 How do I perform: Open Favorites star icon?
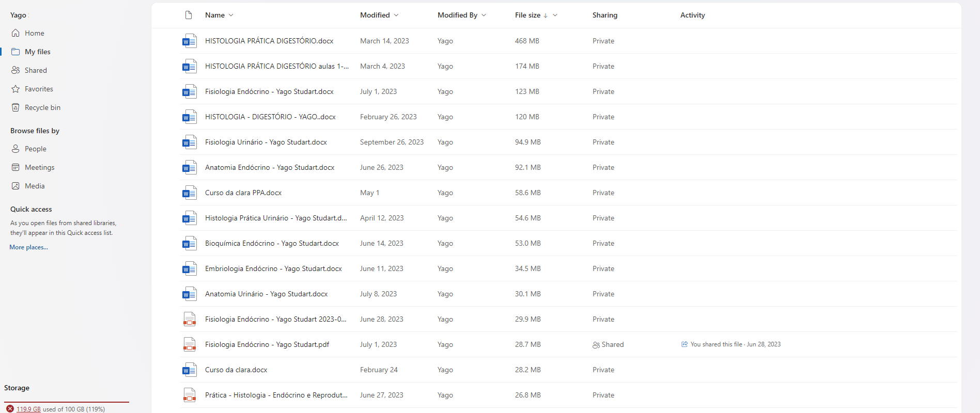(x=15, y=89)
